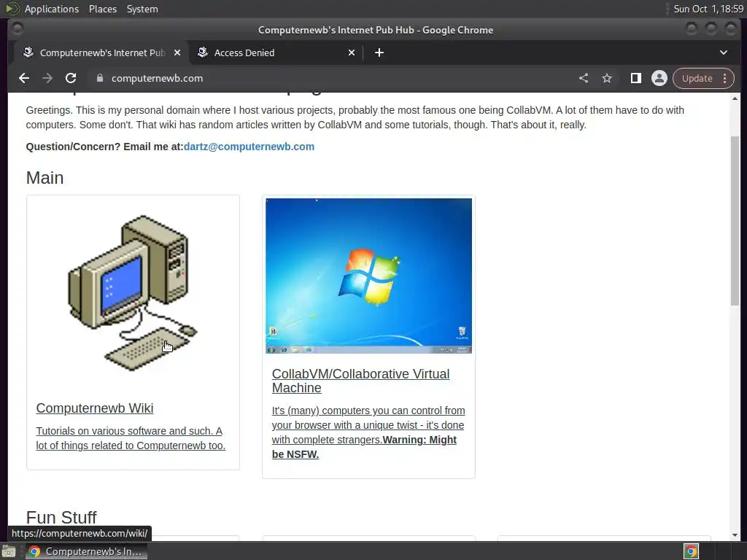Click the CollabVM description with NSFW warning
The height and width of the screenshot is (560, 747).
click(368, 432)
